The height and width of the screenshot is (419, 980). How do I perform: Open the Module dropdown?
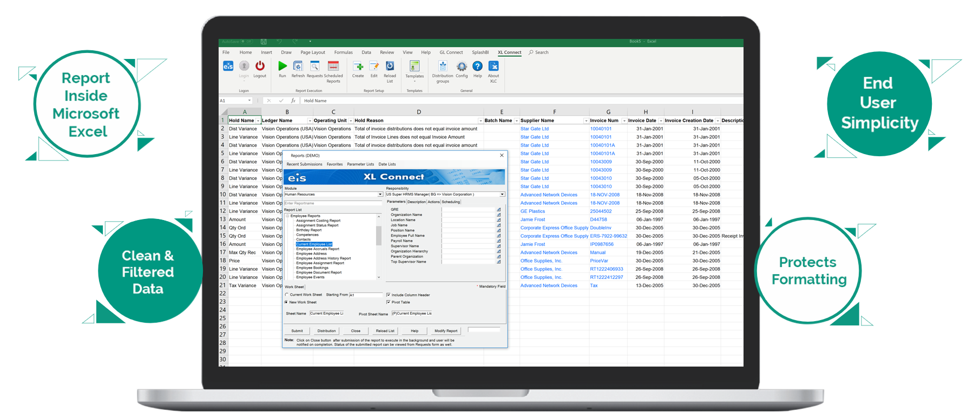[x=380, y=195]
